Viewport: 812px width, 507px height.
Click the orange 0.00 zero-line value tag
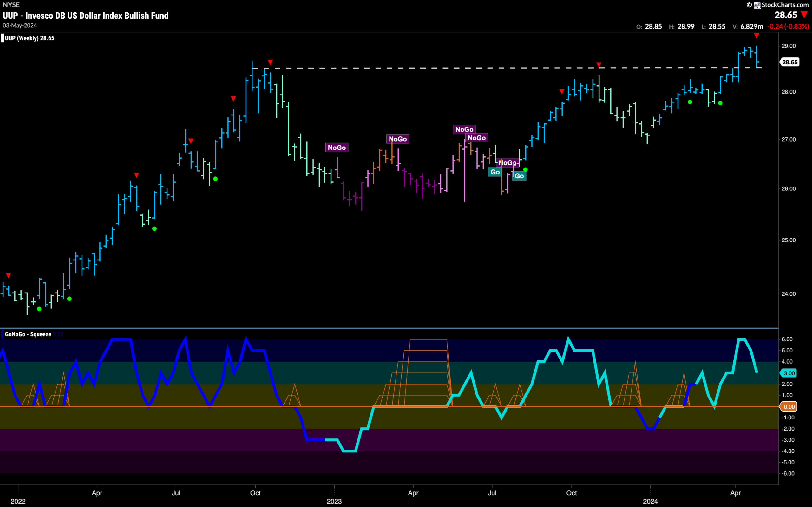(789, 407)
